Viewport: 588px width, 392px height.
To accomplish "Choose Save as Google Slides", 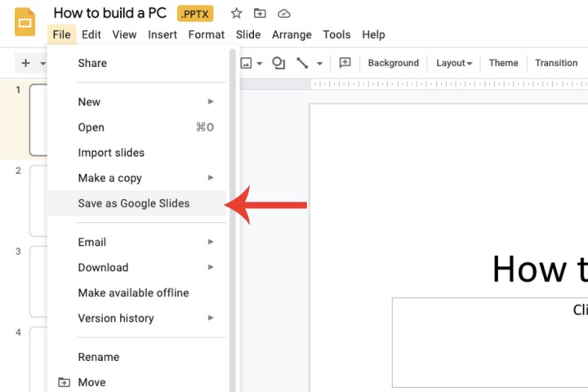I will click(x=134, y=203).
